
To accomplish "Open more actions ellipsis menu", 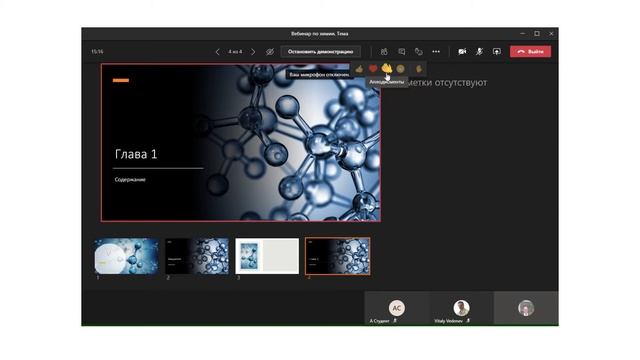I will click(436, 52).
